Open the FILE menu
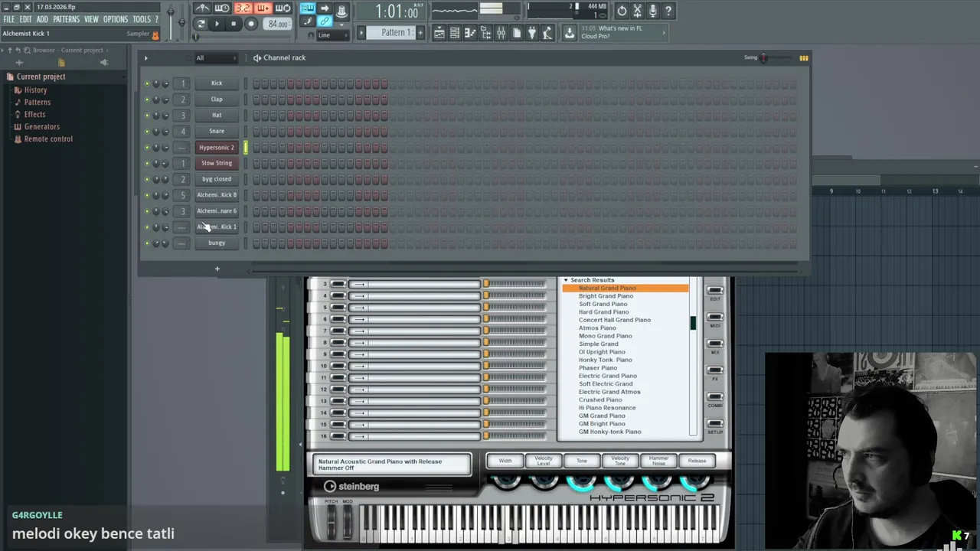Image resolution: width=980 pixels, height=551 pixels. pos(9,19)
